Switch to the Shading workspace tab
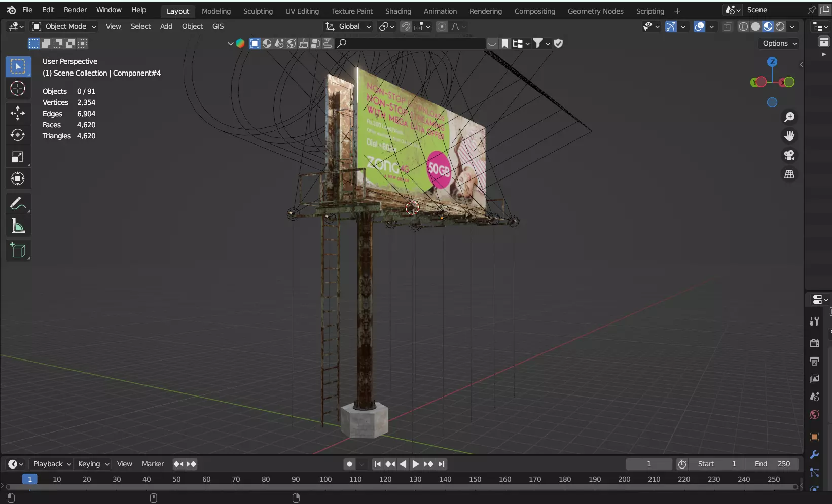This screenshot has height=504, width=832. pyautogui.click(x=398, y=11)
